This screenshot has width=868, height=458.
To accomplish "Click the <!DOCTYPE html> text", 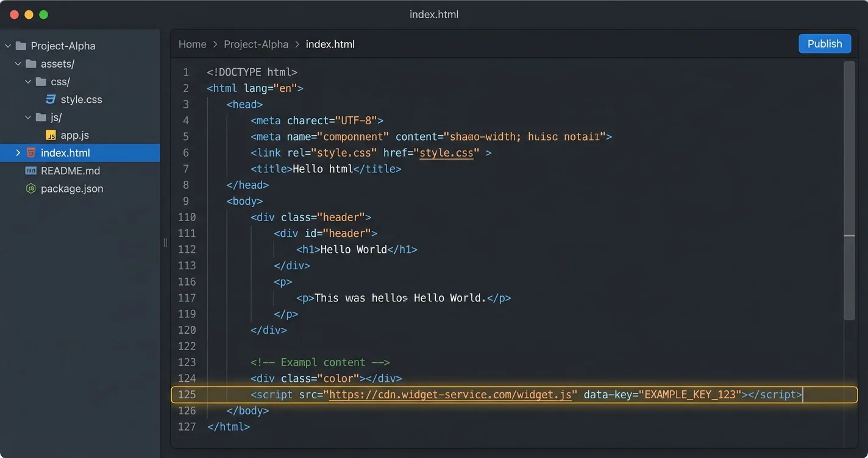I will (x=252, y=72).
